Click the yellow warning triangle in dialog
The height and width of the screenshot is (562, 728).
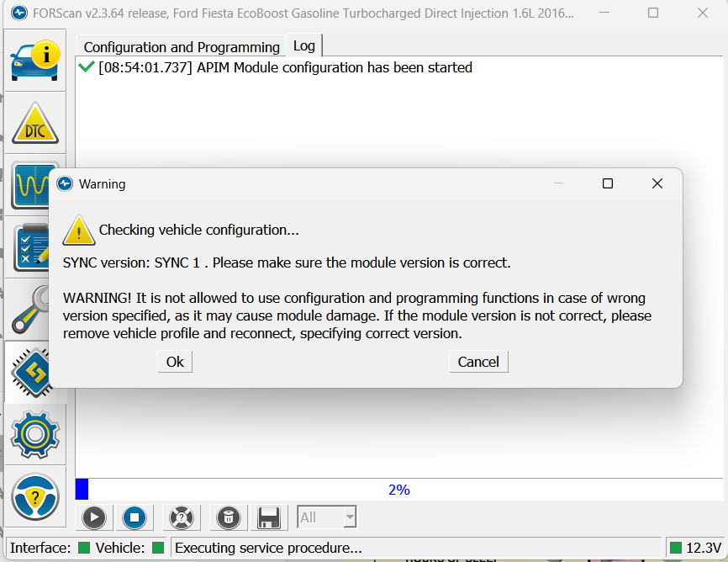pyautogui.click(x=79, y=230)
